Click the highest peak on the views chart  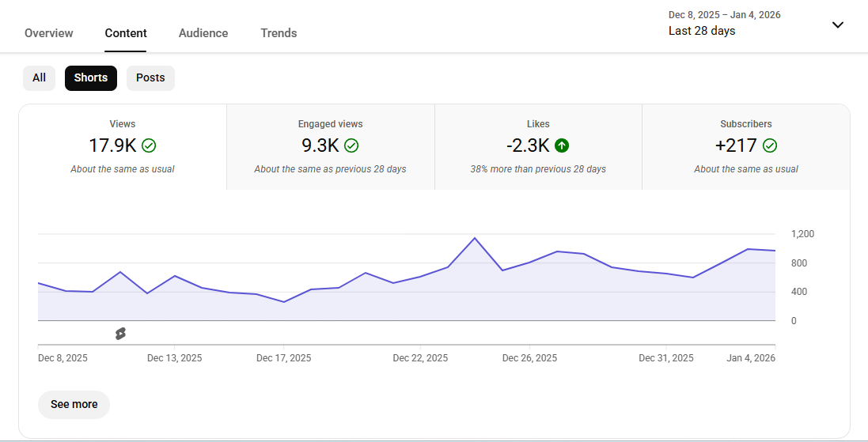[x=474, y=238]
